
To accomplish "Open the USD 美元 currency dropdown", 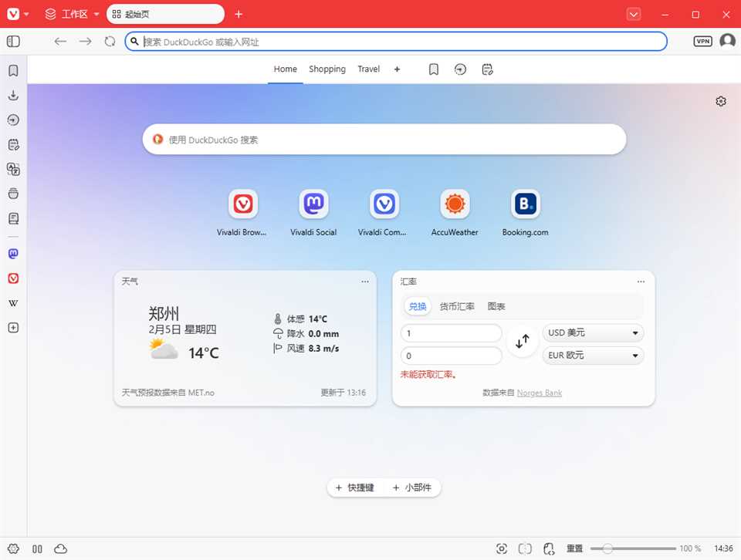I will 593,333.
